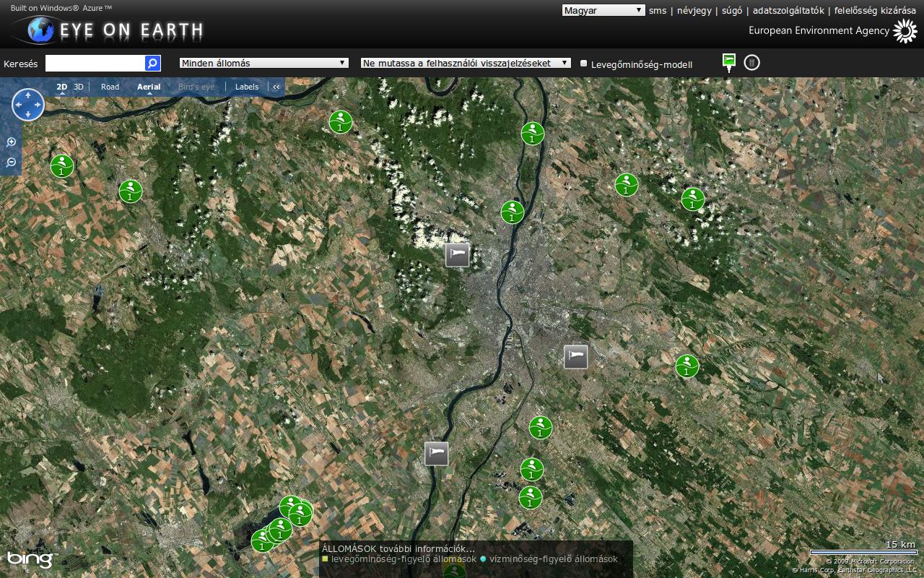Image resolution: width=924 pixels, height=578 pixels.
Task: Click the Bing logo on the map
Action: click(x=29, y=559)
